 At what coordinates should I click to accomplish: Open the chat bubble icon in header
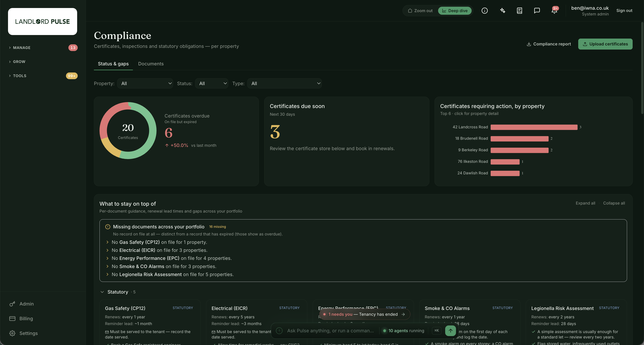click(537, 10)
